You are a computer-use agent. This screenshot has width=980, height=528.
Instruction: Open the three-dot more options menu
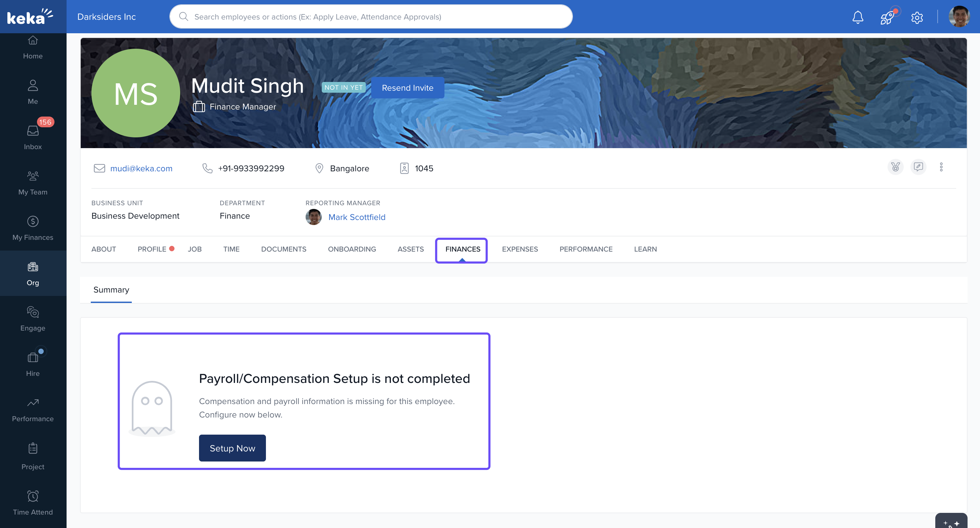tap(941, 167)
